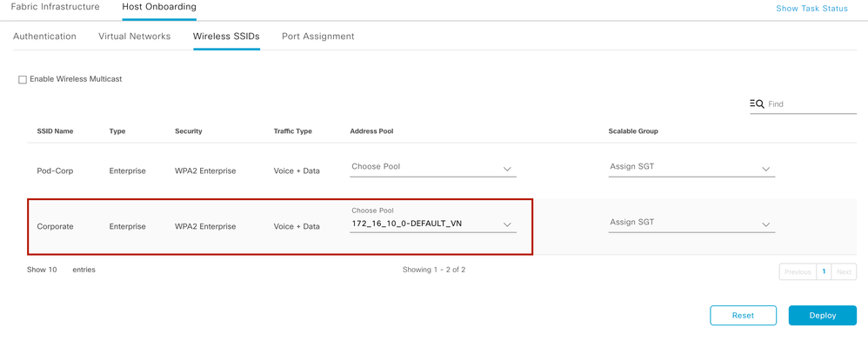The width and height of the screenshot is (868, 341).
Task: Click the Find search icon
Action: click(757, 104)
